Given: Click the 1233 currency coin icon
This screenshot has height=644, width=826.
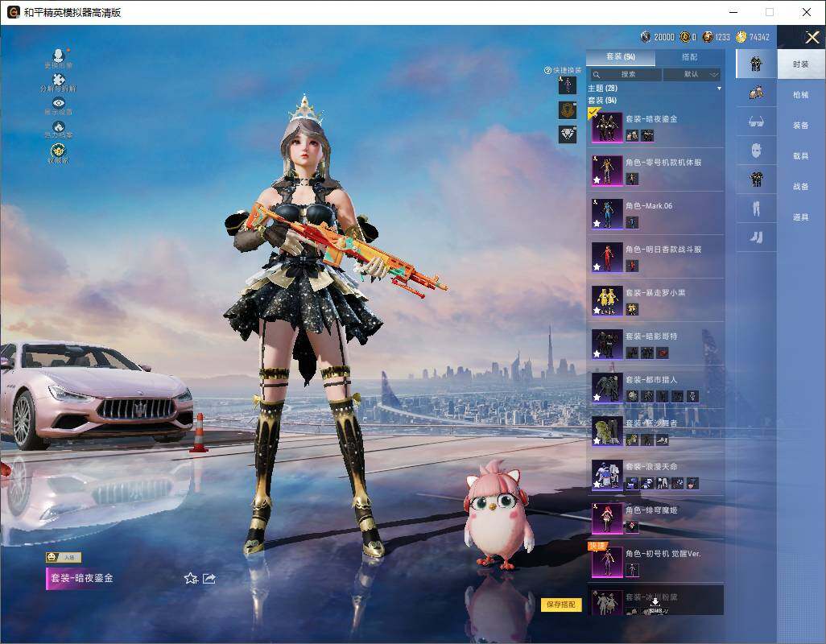Looking at the screenshot, I should pyautogui.click(x=708, y=37).
